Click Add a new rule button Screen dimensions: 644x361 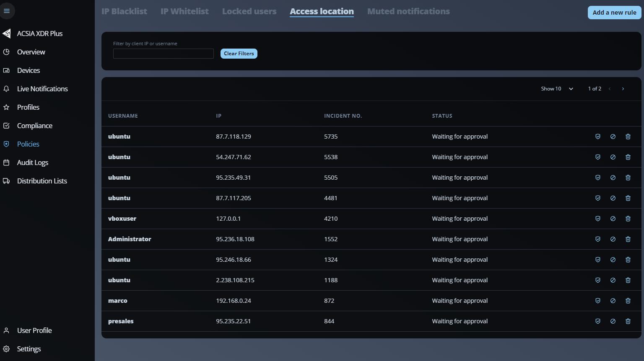tap(614, 13)
